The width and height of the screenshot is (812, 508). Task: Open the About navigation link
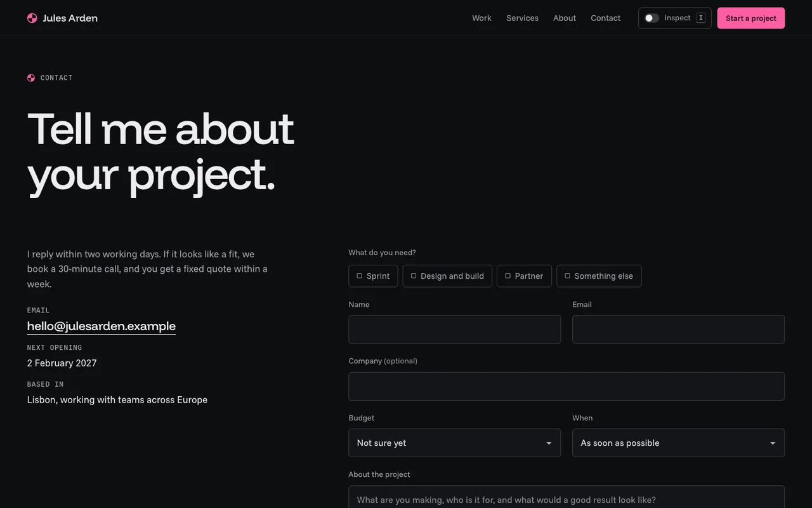(565, 18)
